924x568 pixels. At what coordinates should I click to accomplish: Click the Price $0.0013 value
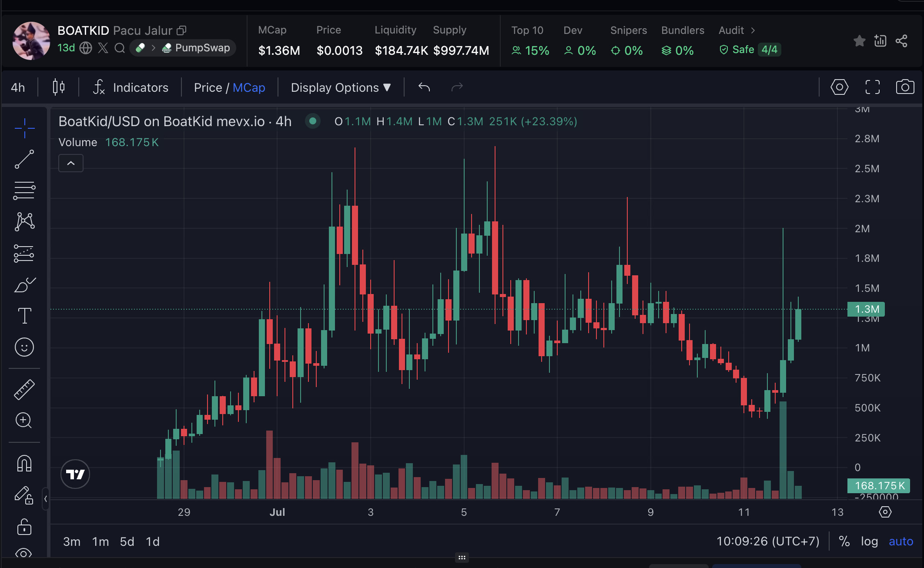click(x=339, y=51)
